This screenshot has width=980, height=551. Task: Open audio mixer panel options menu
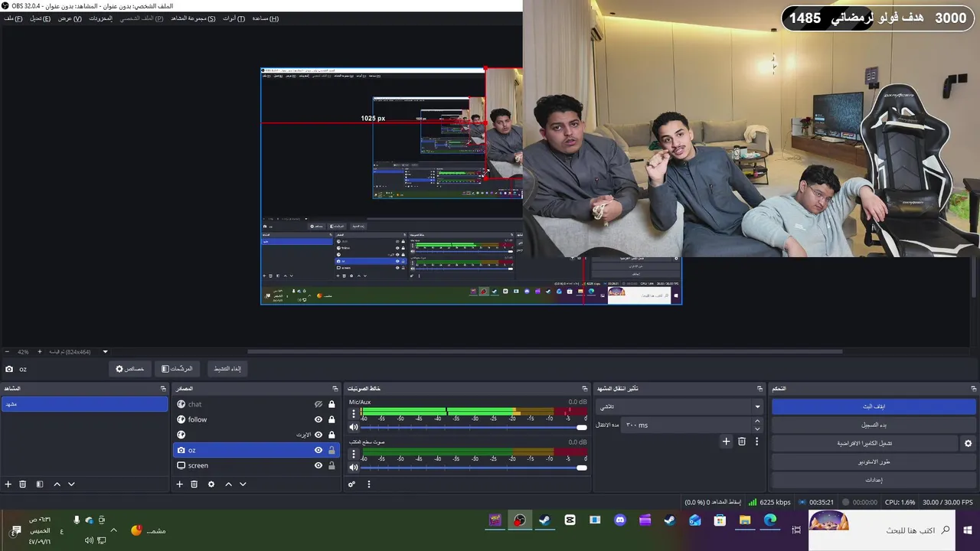(368, 484)
